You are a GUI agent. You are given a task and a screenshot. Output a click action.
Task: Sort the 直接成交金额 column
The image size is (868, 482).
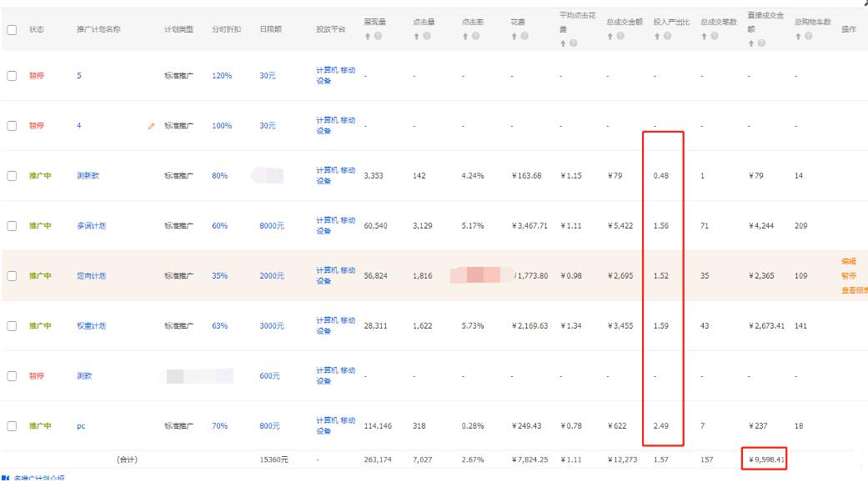coord(750,44)
